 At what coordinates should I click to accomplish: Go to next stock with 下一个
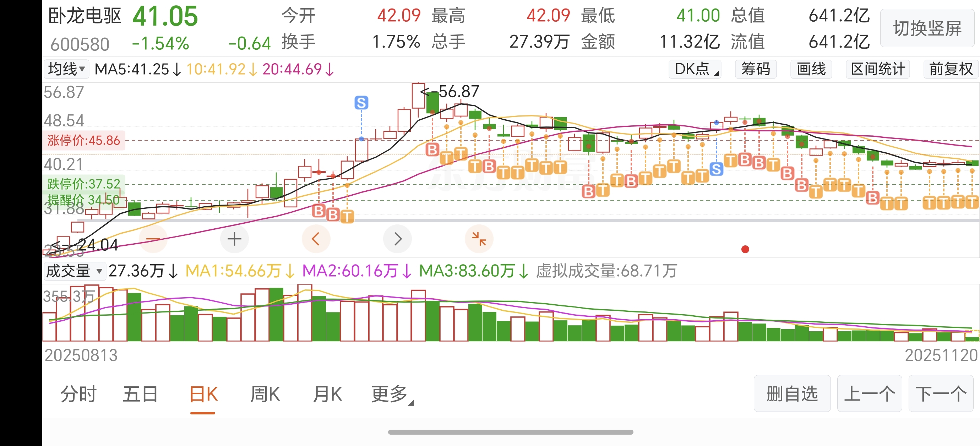(x=941, y=393)
